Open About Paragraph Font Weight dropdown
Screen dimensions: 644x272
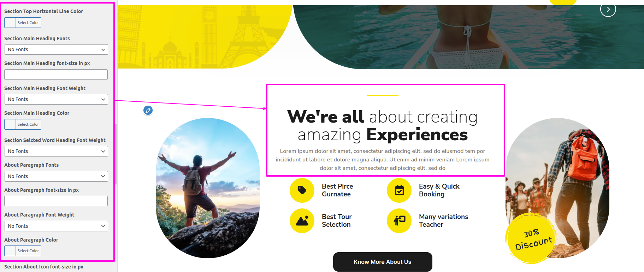click(x=56, y=226)
